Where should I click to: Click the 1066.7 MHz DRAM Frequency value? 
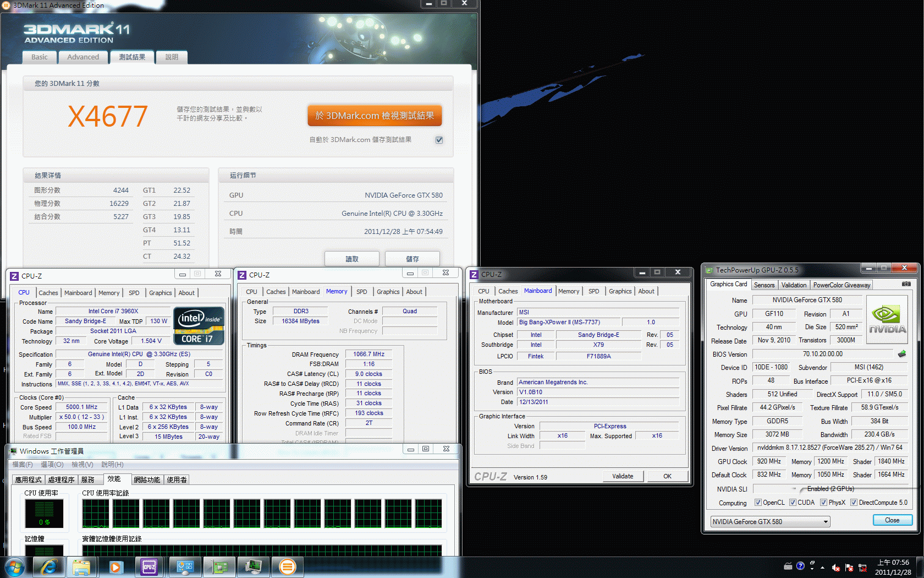tap(369, 355)
